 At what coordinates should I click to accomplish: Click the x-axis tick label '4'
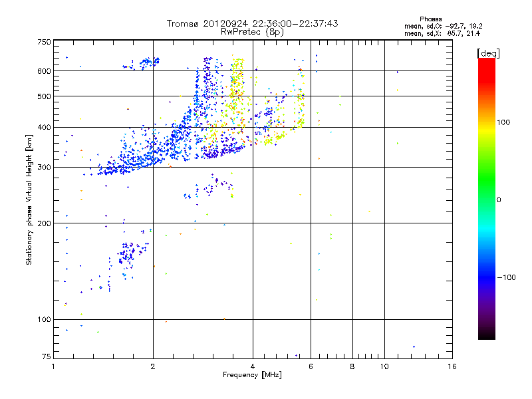point(253,366)
